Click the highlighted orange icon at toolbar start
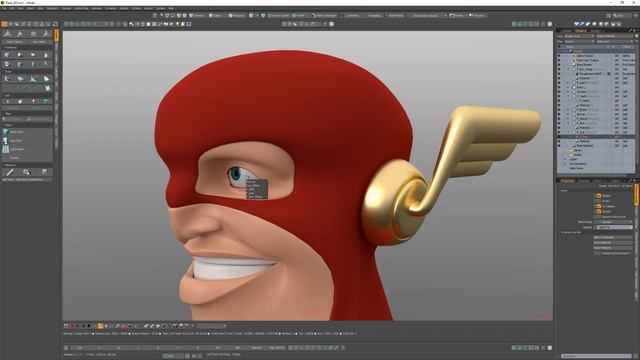The height and width of the screenshot is (360, 640). (4, 24)
